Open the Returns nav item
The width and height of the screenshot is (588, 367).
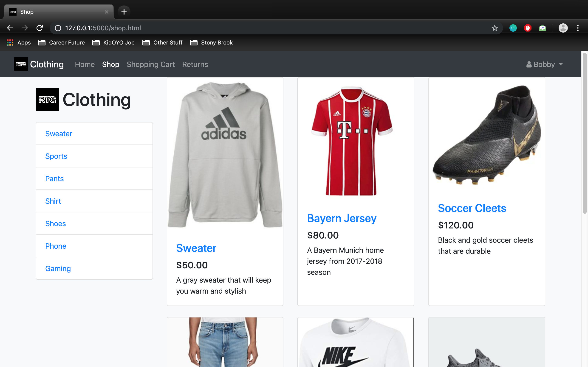pyautogui.click(x=195, y=64)
